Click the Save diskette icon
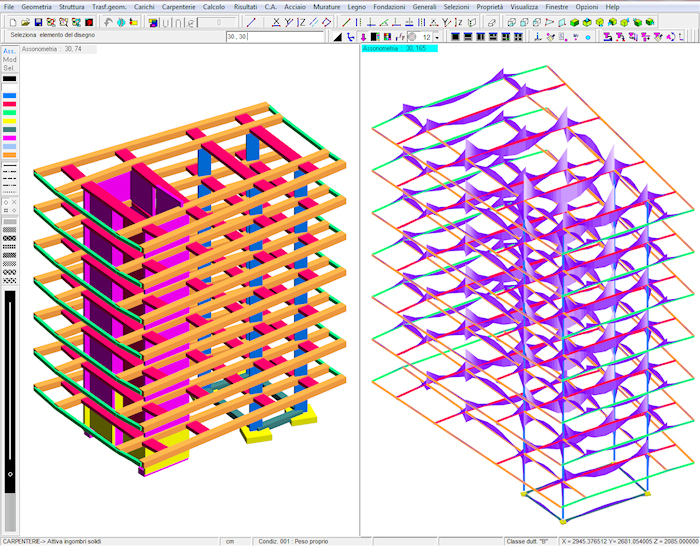Screen dimensions: 700x546 click(x=38, y=22)
